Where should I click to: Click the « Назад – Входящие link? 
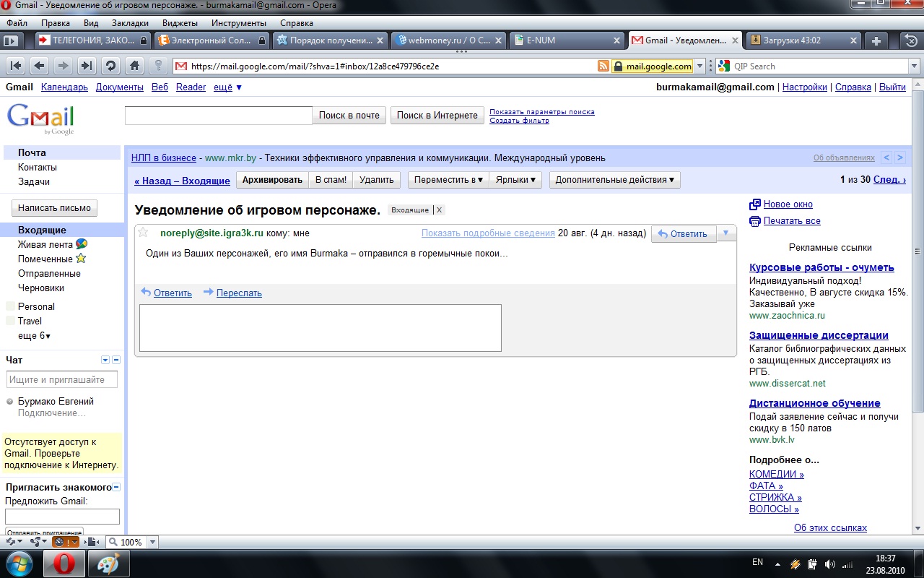point(182,181)
